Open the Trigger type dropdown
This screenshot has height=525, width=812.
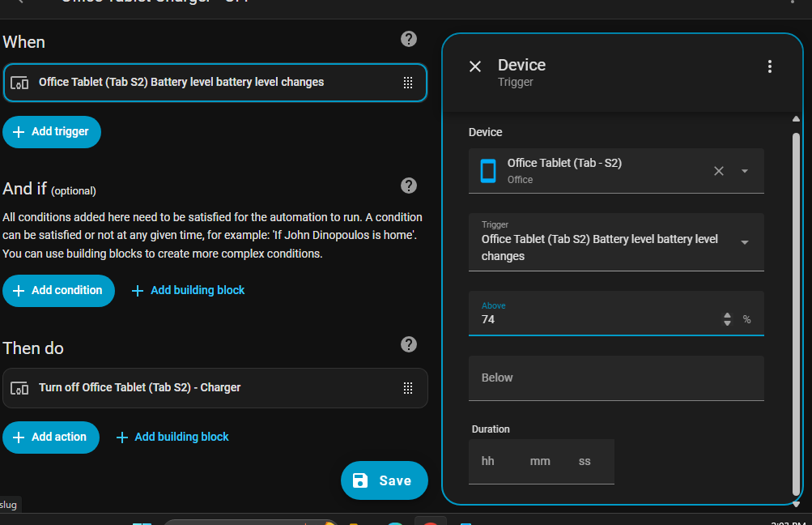pyautogui.click(x=616, y=242)
